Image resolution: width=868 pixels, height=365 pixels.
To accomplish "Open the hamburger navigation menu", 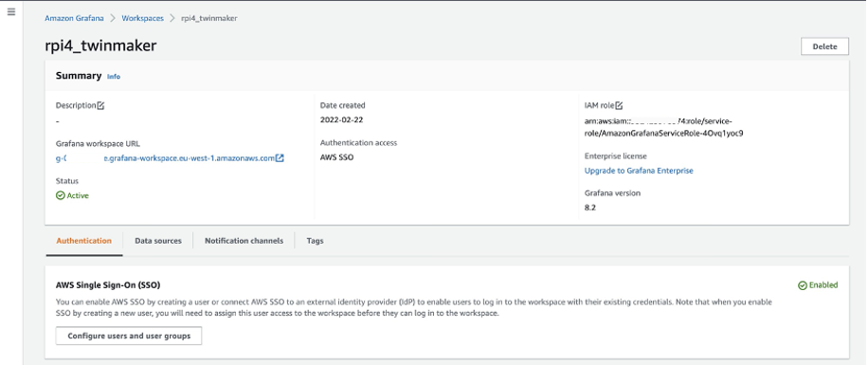I will (x=11, y=11).
